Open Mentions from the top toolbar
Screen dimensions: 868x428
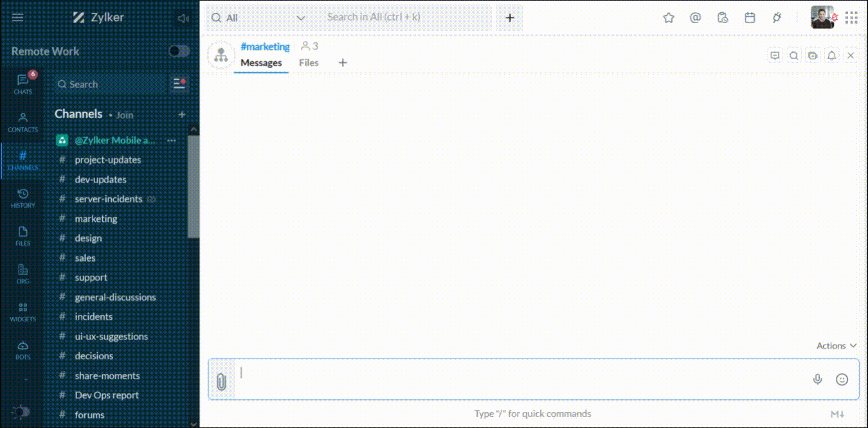(x=695, y=17)
